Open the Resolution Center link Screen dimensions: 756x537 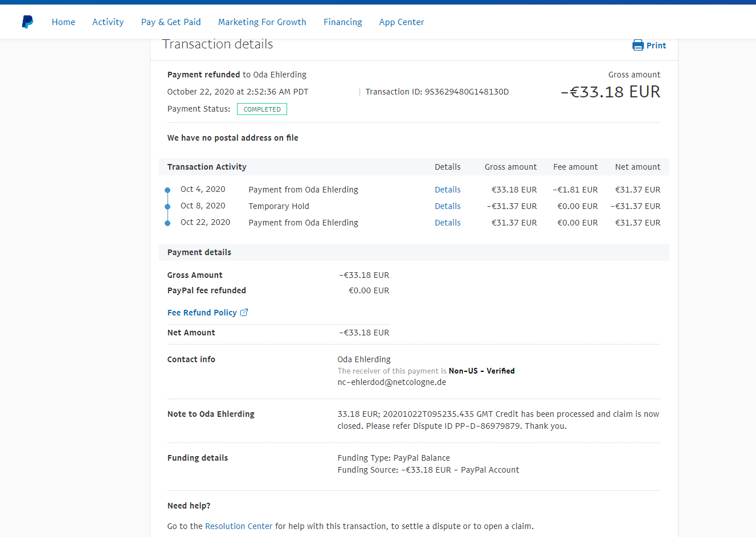point(239,526)
